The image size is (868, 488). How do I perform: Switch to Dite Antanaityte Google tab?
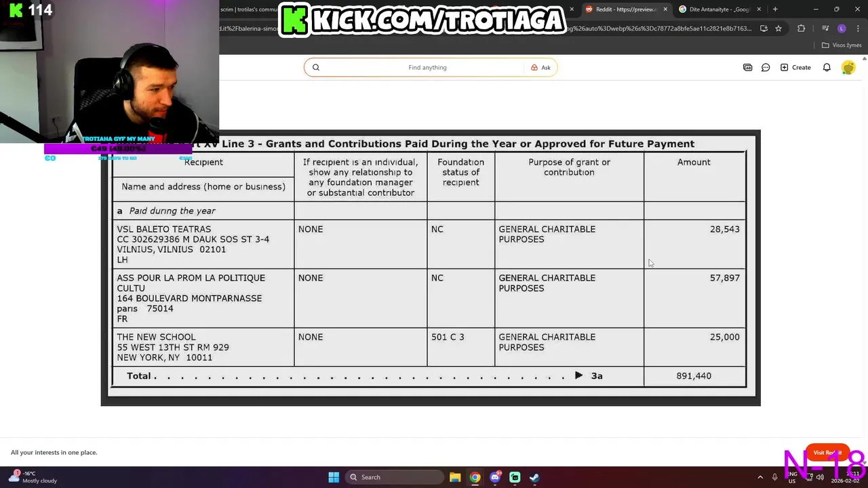click(717, 9)
